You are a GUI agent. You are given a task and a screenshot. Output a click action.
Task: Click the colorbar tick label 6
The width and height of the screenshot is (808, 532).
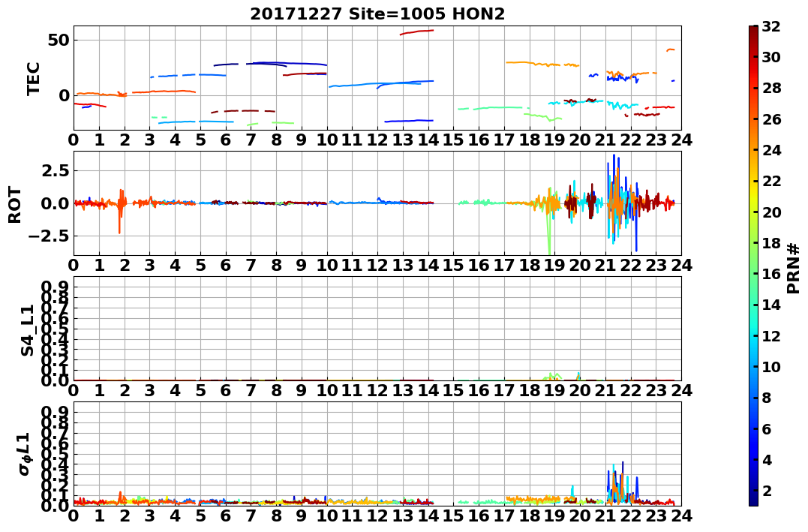[767, 428]
